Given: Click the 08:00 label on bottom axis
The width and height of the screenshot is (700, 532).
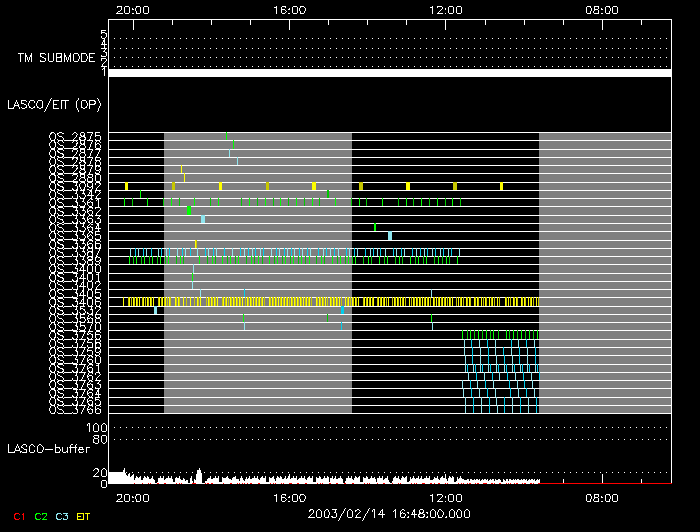Looking at the screenshot, I should pos(600,496).
